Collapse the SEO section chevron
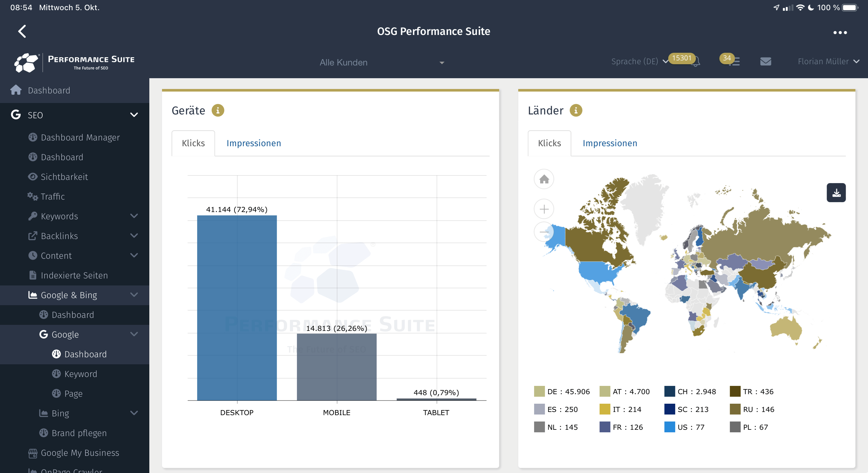Image resolution: width=868 pixels, height=473 pixels. coord(134,115)
